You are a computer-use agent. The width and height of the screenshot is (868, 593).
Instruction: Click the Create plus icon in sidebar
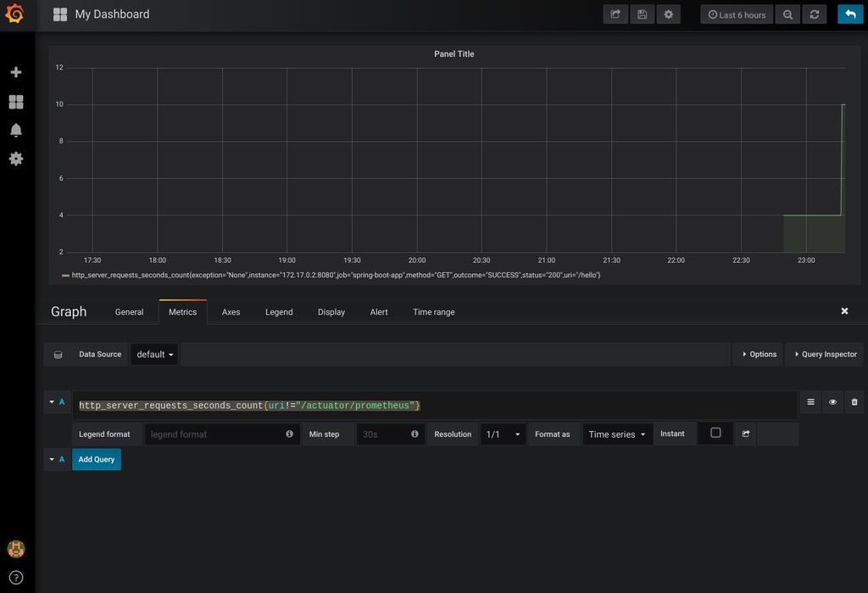pyautogui.click(x=16, y=72)
